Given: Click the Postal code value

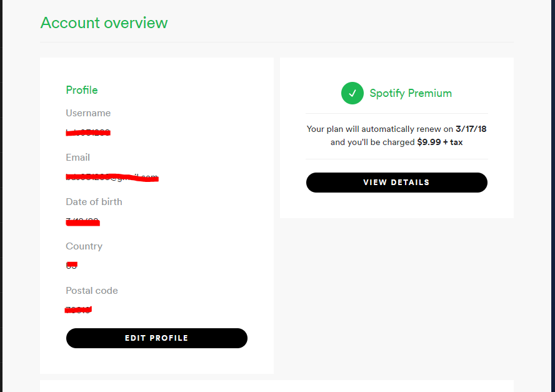Looking at the screenshot, I should tap(79, 309).
